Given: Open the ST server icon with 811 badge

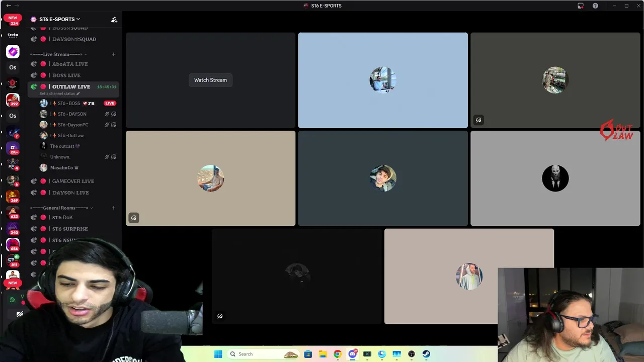Looking at the screenshot, I should tap(13, 260).
